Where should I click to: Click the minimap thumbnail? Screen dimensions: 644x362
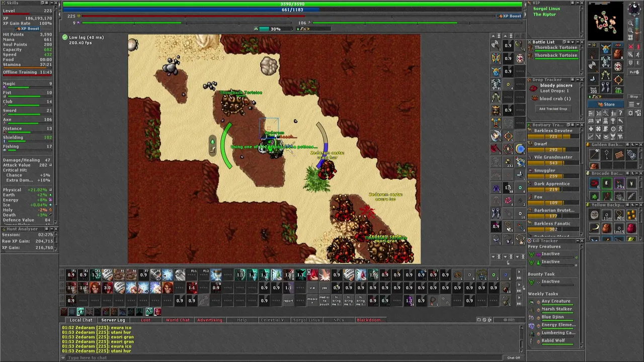(x=606, y=21)
